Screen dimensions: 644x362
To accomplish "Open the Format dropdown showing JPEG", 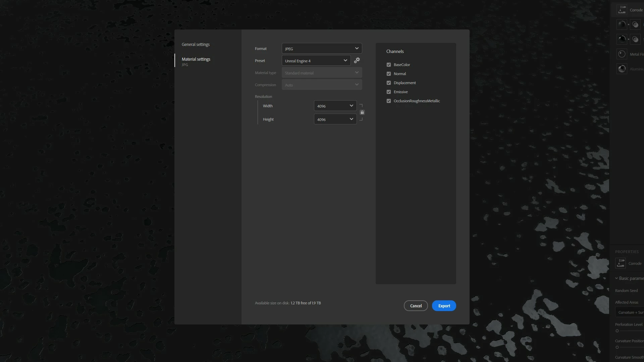I will coord(322,49).
